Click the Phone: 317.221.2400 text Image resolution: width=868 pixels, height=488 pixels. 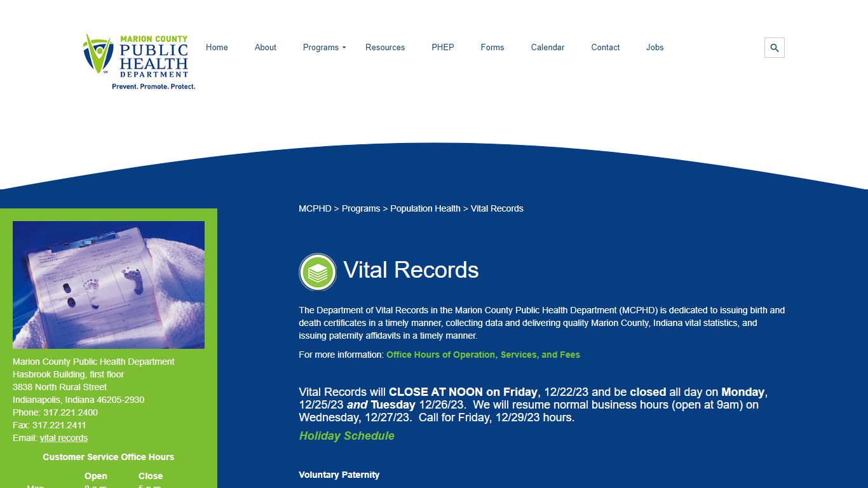click(x=55, y=412)
